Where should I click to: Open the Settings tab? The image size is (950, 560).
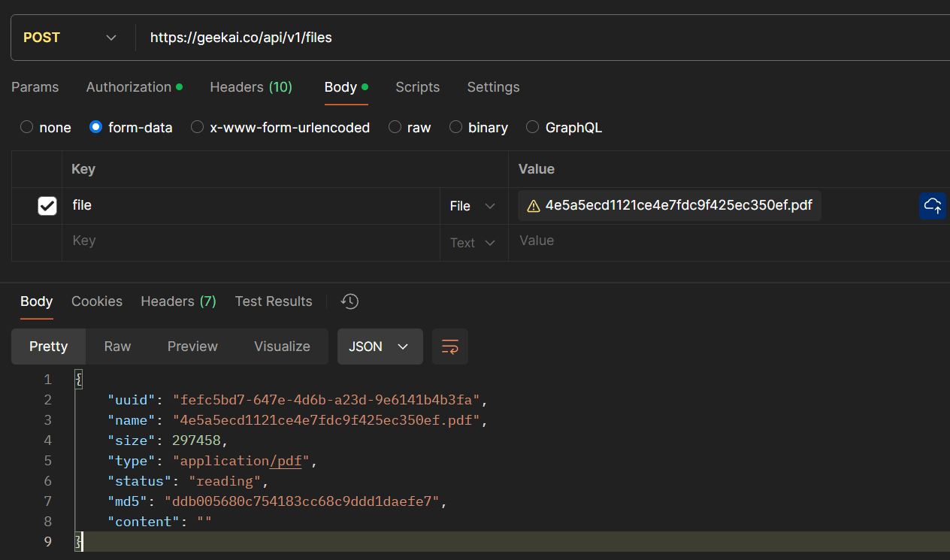click(x=493, y=87)
